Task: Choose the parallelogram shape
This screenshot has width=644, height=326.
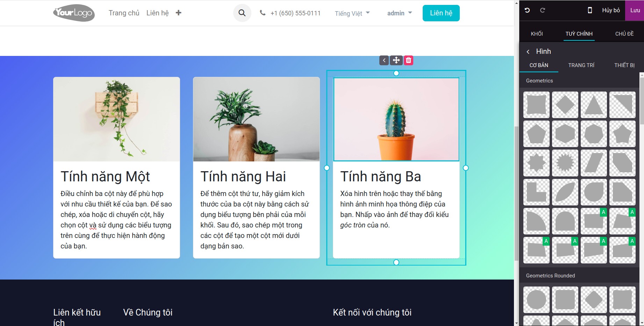Action: tap(594, 163)
